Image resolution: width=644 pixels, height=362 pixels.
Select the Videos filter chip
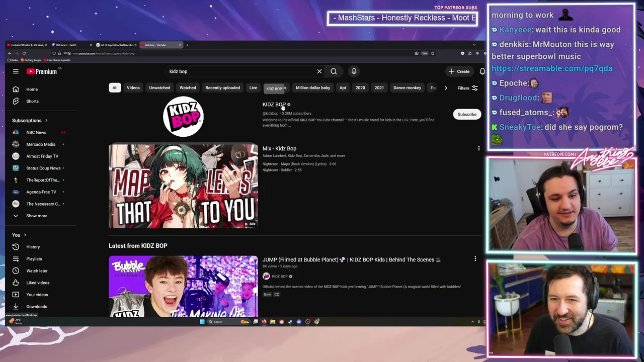click(x=133, y=88)
